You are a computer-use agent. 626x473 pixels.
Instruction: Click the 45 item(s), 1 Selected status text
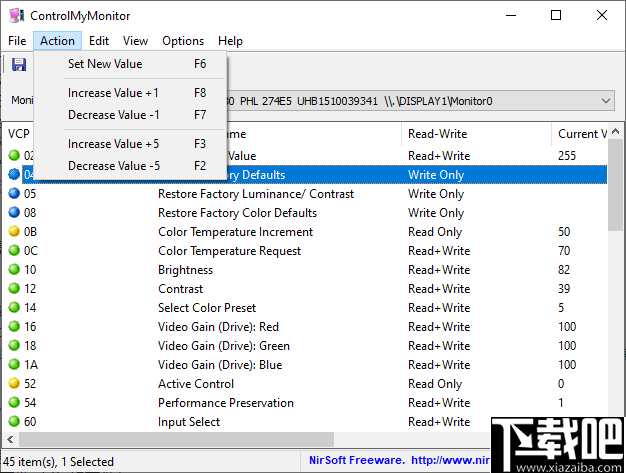tap(58, 462)
